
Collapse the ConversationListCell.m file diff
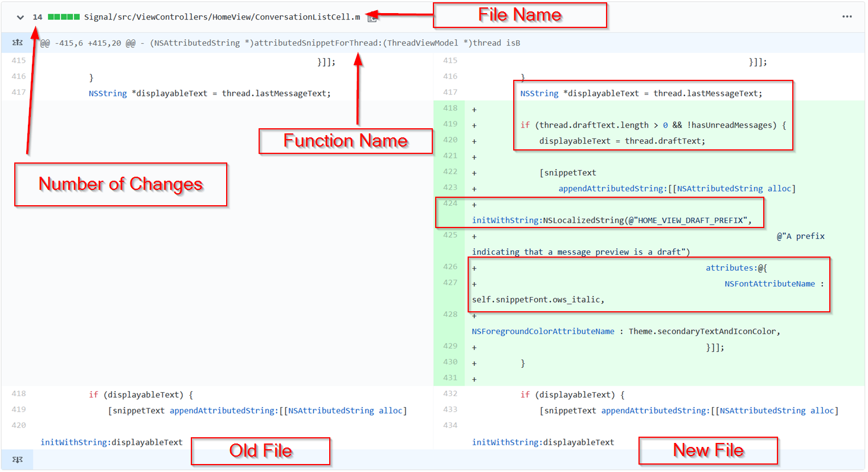[x=21, y=17]
